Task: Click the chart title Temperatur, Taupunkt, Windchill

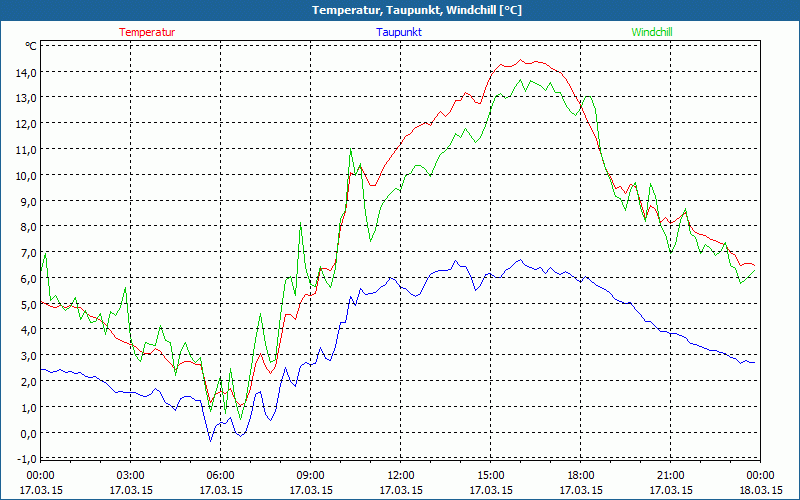Action: tap(417, 10)
